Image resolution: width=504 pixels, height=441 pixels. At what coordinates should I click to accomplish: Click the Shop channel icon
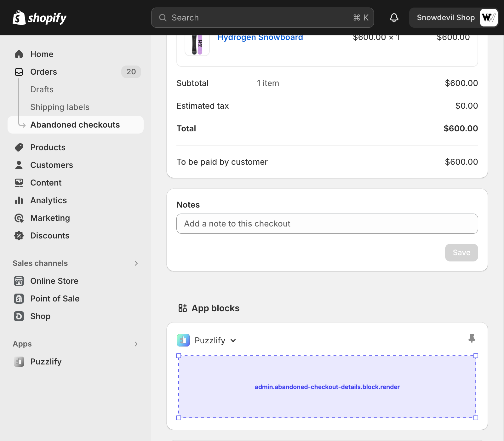[x=19, y=316]
